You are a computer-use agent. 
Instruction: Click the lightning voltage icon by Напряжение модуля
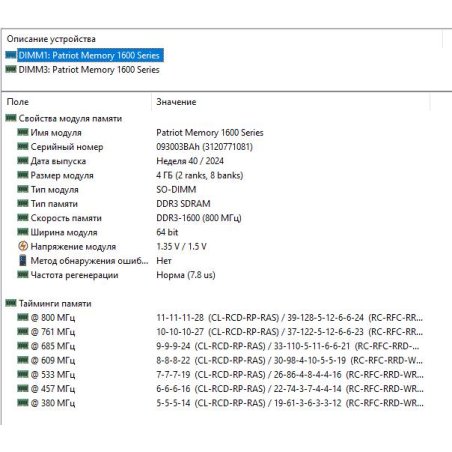pos(23,246)
